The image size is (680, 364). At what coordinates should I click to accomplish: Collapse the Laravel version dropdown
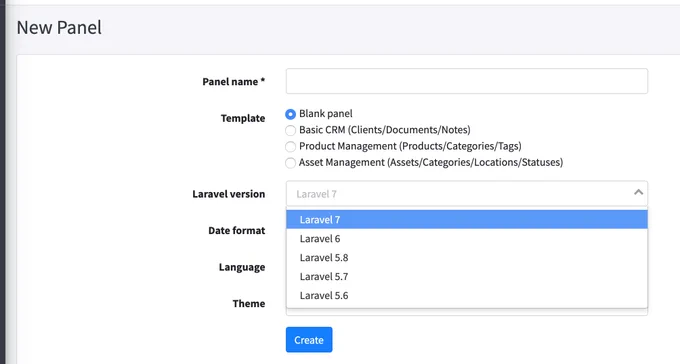[467, 193]
